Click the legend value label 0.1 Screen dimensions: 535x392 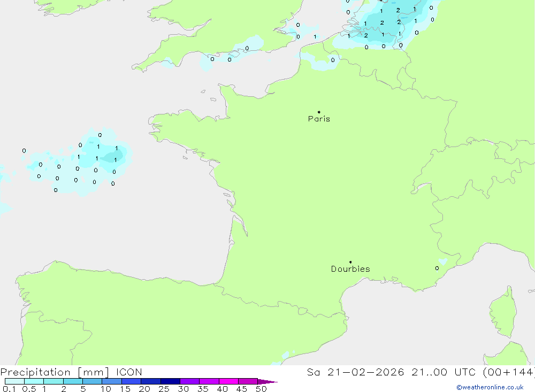pyautogui.click(x=9, y=389)
